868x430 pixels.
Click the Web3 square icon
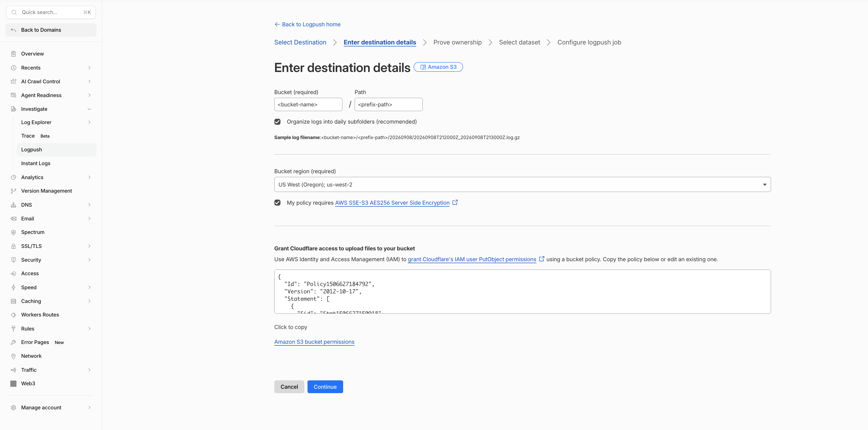(x=14, y=384)
